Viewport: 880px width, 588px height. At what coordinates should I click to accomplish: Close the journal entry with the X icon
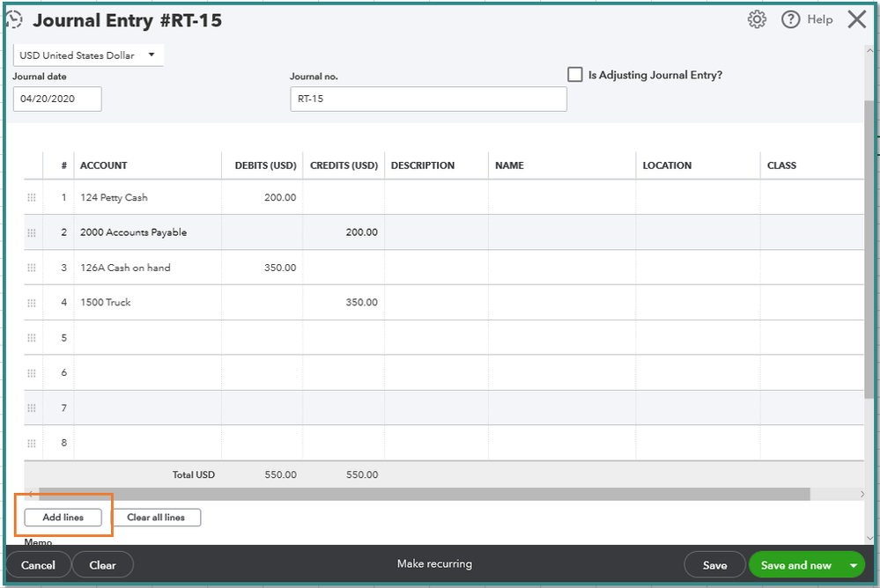[856, 19]
